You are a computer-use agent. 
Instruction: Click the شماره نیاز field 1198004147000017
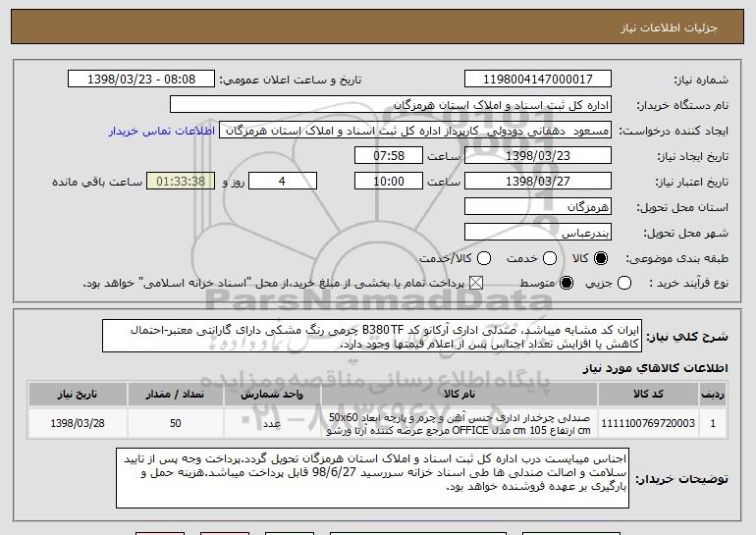(x=538, y=80)
